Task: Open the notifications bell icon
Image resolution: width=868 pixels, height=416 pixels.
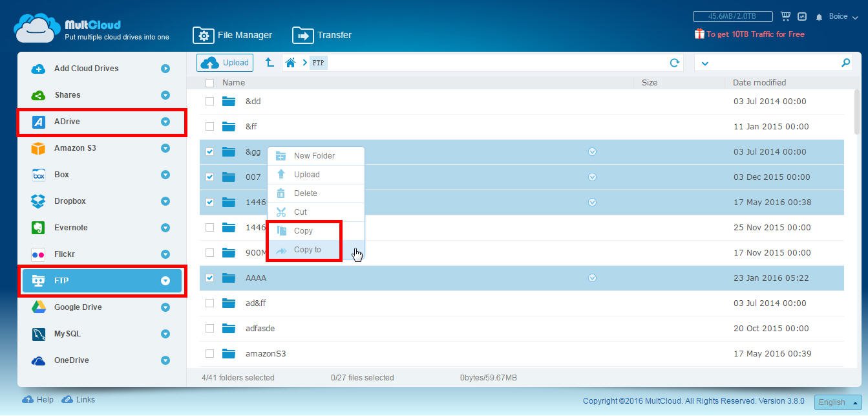Action: 820,17
